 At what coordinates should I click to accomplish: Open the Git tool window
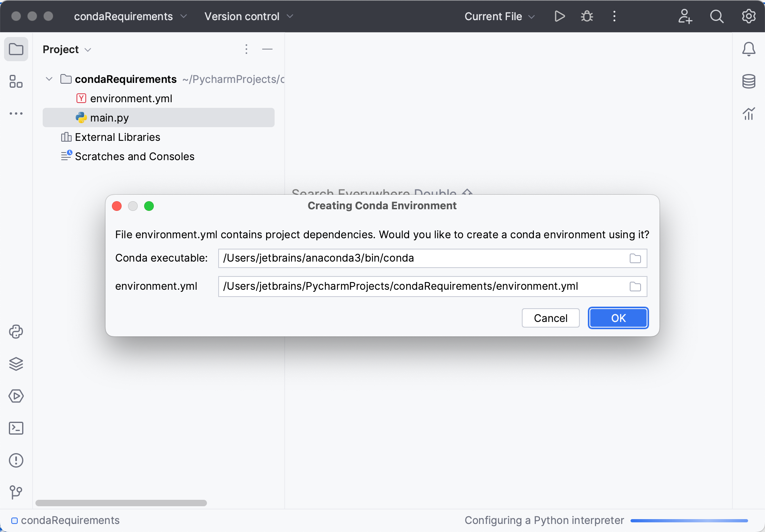point(16,492)
